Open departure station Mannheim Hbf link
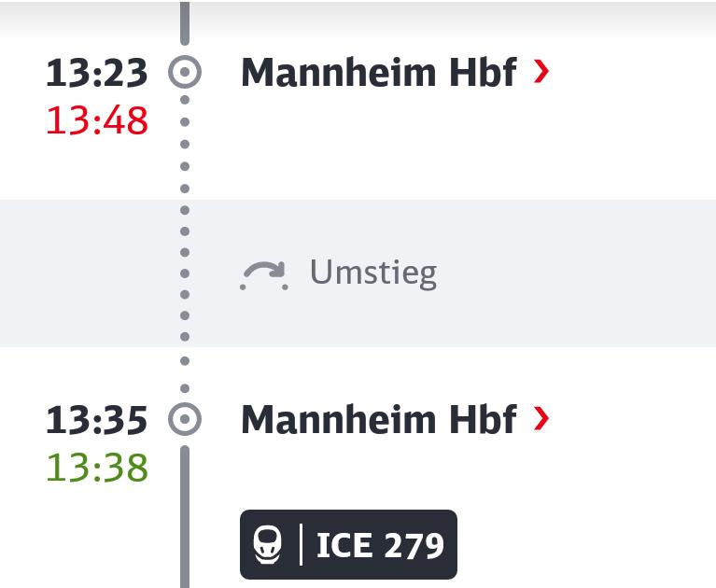716x588 pixels. [379, 419]
